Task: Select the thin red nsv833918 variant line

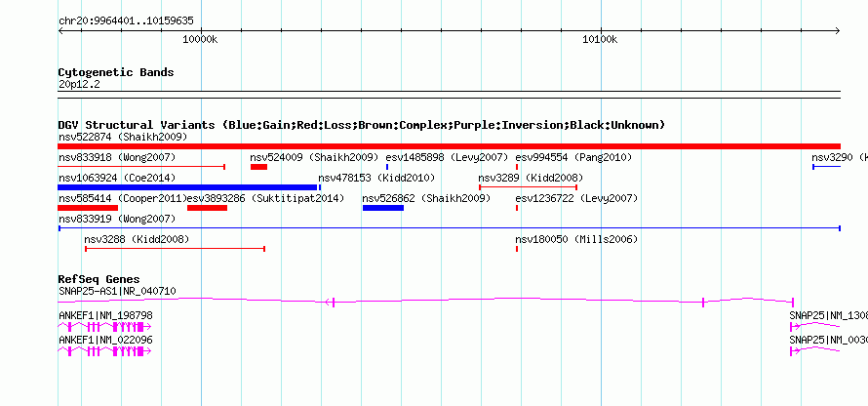Action: coord(141,167)
